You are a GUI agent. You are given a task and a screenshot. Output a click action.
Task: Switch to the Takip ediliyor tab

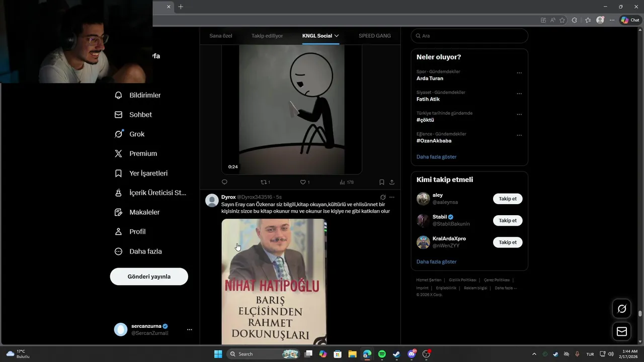click(x=267, y=36)
